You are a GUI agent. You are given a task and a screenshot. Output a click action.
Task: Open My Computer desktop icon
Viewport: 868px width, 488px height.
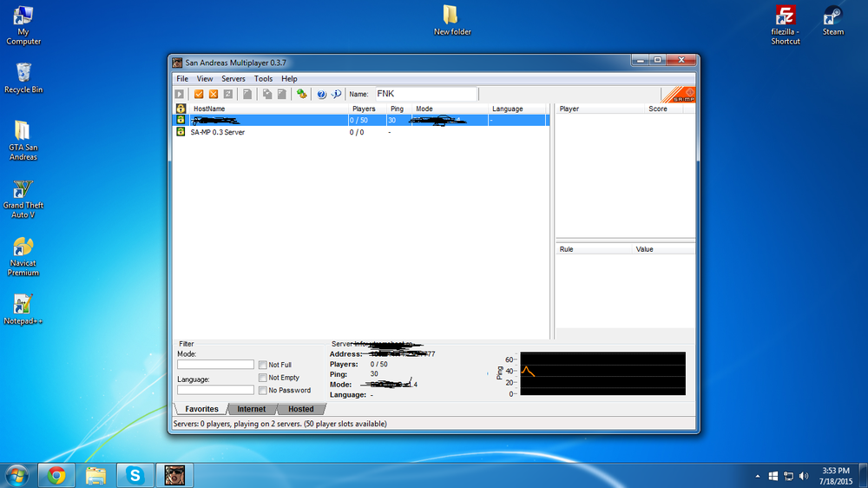coord(23,25)
